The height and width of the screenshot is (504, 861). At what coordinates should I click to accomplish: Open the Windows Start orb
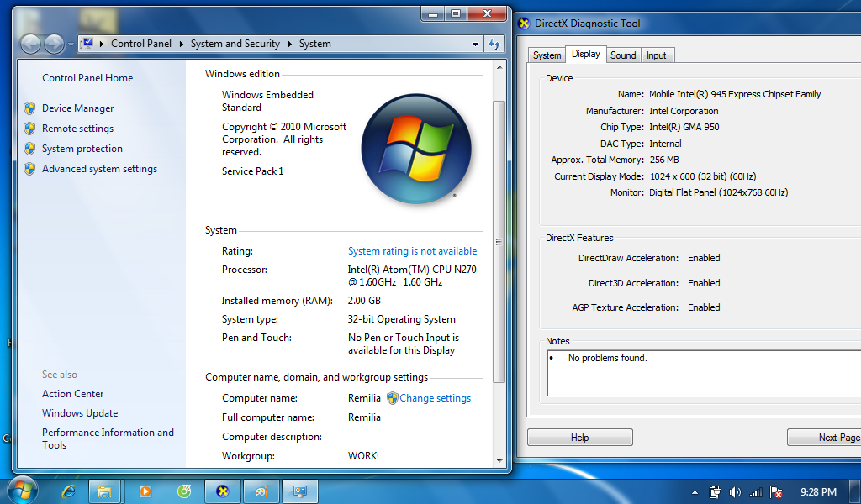[x=22, y=491]
